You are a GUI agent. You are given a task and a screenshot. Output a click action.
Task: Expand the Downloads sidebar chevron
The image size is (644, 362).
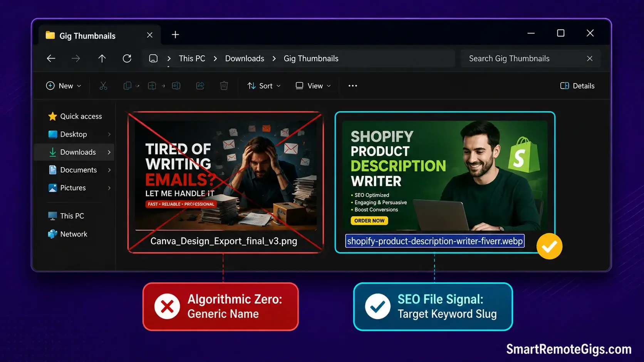click(109, 152)
